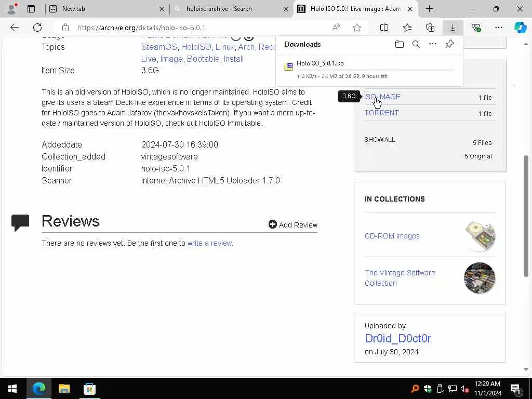532x399 pixels.
Task: Open Microsoft Store from taskbar
Action: tap(89, 389)
